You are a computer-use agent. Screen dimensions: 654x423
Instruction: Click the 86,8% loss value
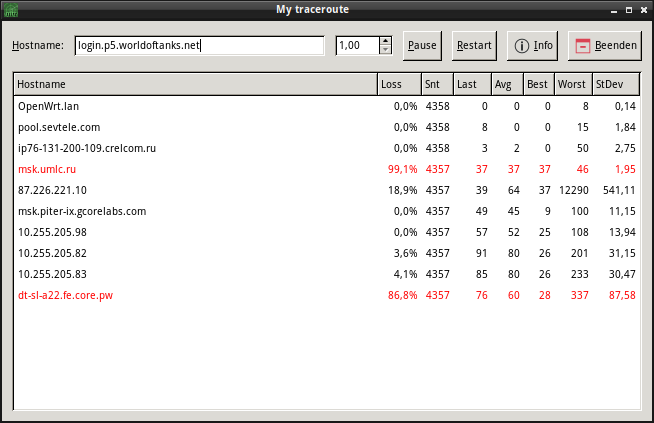(402, 295)
